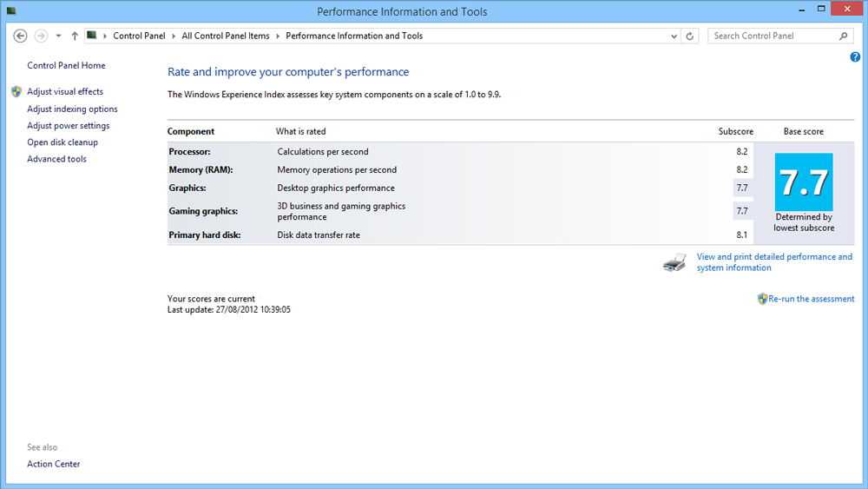Close the Performance Information window

tap(847, 9)
